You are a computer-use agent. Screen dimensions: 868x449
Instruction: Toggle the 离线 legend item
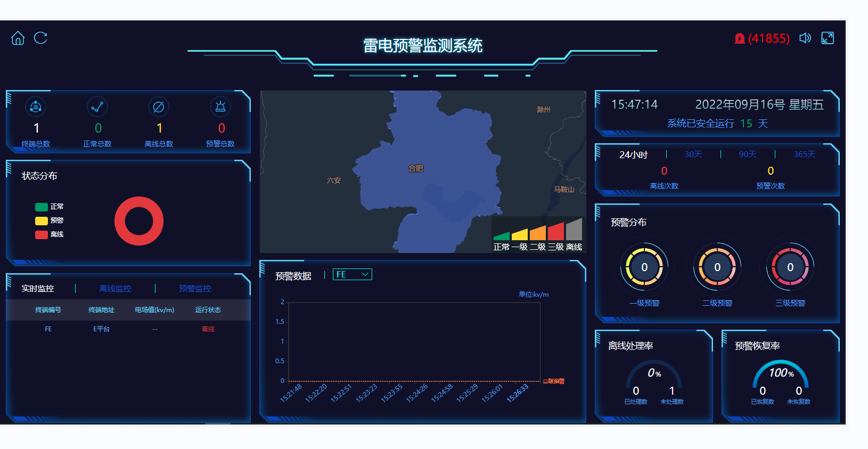pyautogui.click(x=49, y=234)
